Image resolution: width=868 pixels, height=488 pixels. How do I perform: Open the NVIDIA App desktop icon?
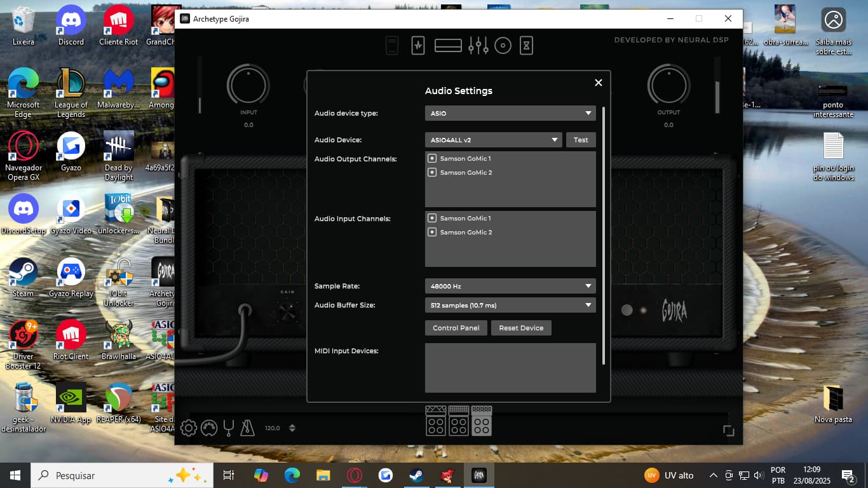(71, 403)
